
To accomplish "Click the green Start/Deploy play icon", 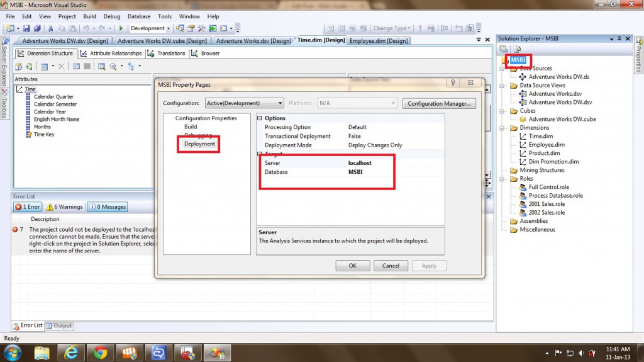I will (121, 28).
